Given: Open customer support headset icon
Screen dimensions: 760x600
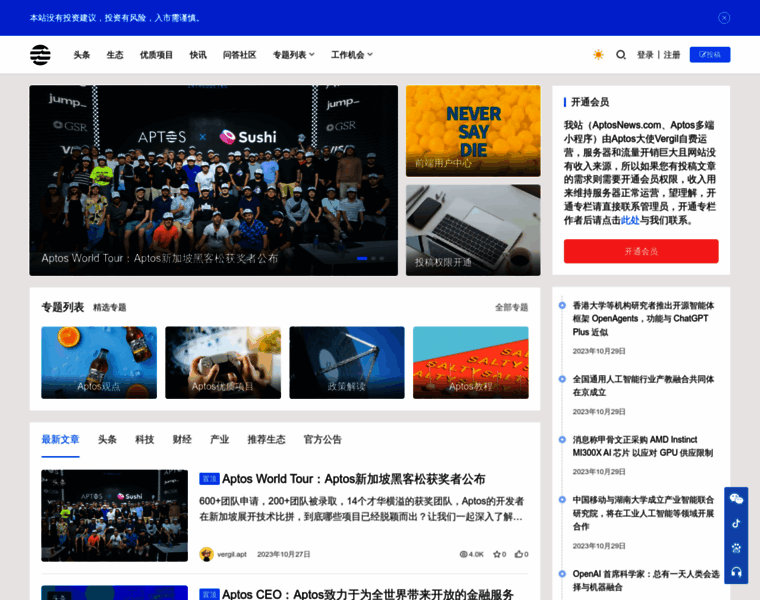Looking at the screenshot, I should [x=736, y=571].
